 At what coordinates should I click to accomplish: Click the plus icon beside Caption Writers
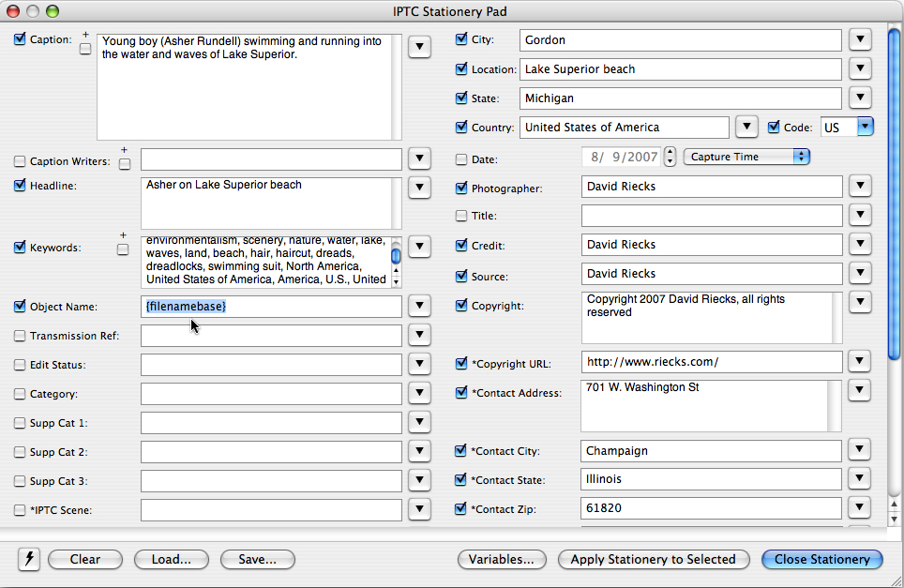tap(125, 149)
